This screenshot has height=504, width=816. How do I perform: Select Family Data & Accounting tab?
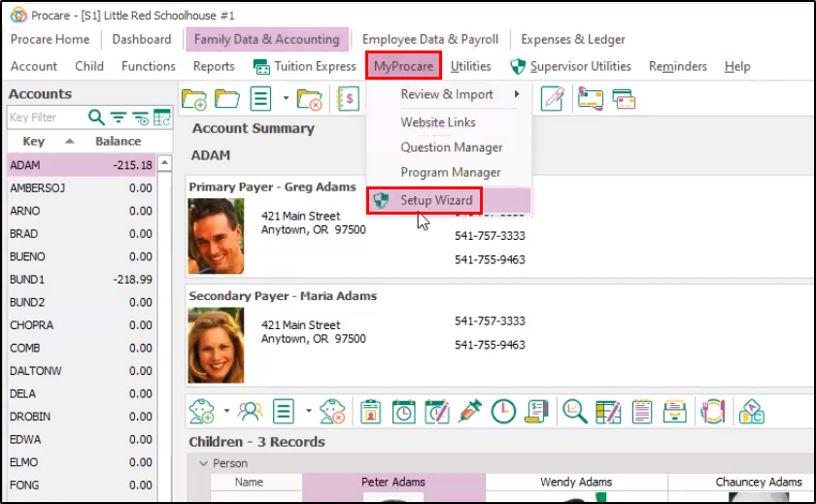(267, 40)
